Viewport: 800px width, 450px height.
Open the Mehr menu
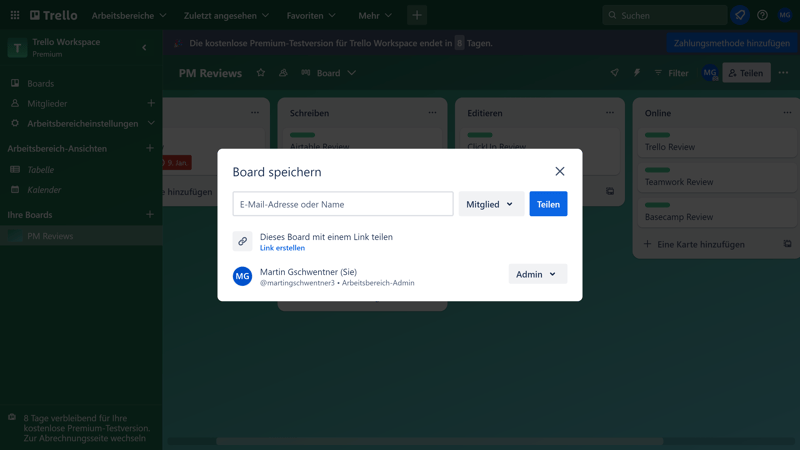[375, 15]
